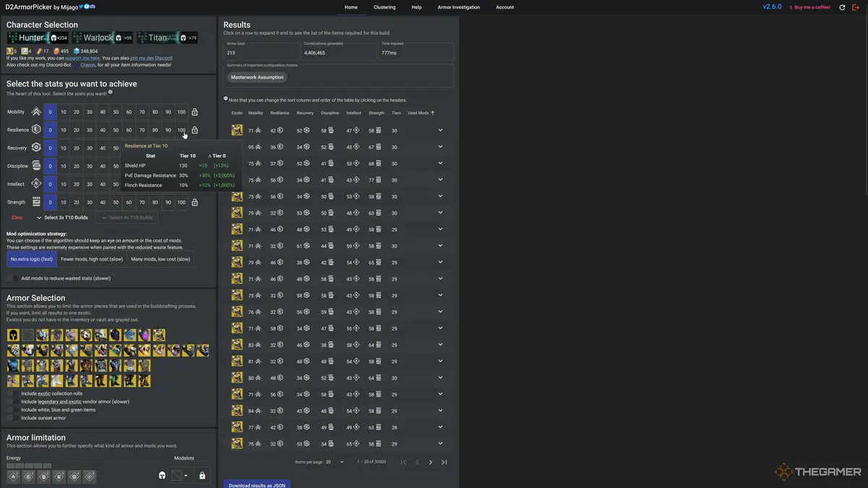Follow the 'support me here' link
Image resolution: width=868 pixels, height=488 pixels.
82,58
